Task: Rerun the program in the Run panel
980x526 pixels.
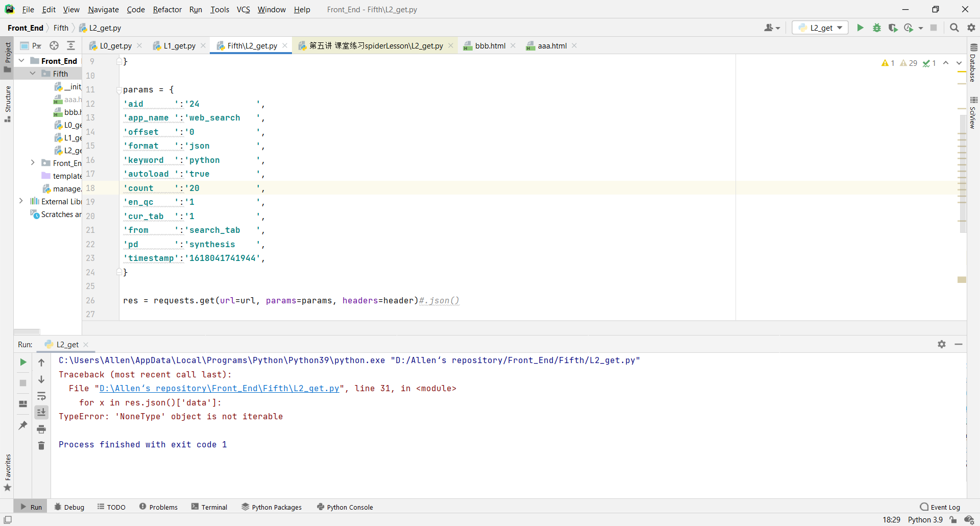Action: pos(22,362)
